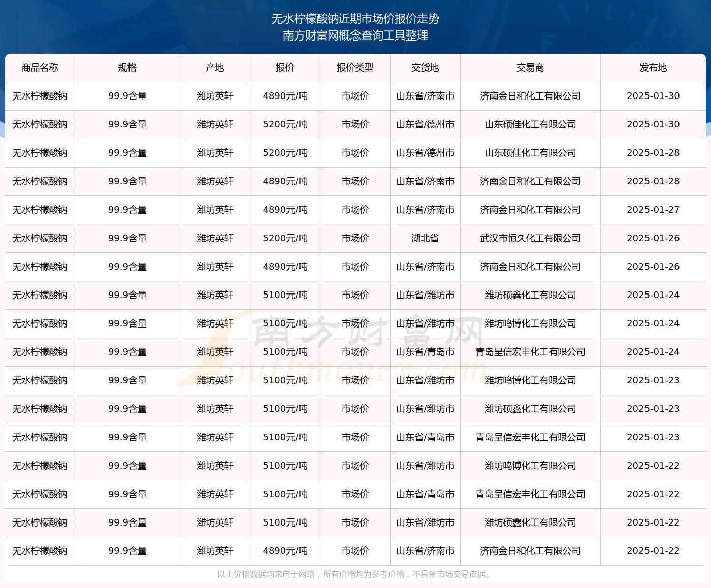Image resolution: width=711 pixels, height=588 pixels.
Task: Click the date 2025-01-27
Action: coord(653,210)
